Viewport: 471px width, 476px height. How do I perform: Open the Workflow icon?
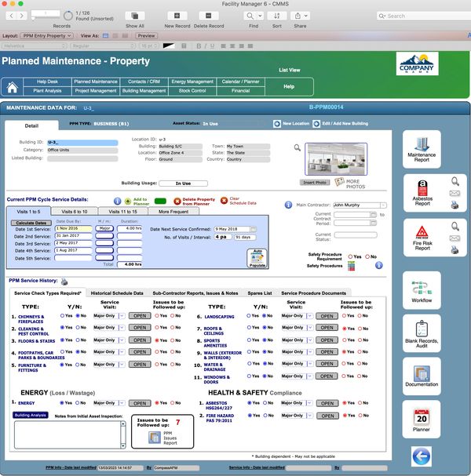(x=422, y=292)
